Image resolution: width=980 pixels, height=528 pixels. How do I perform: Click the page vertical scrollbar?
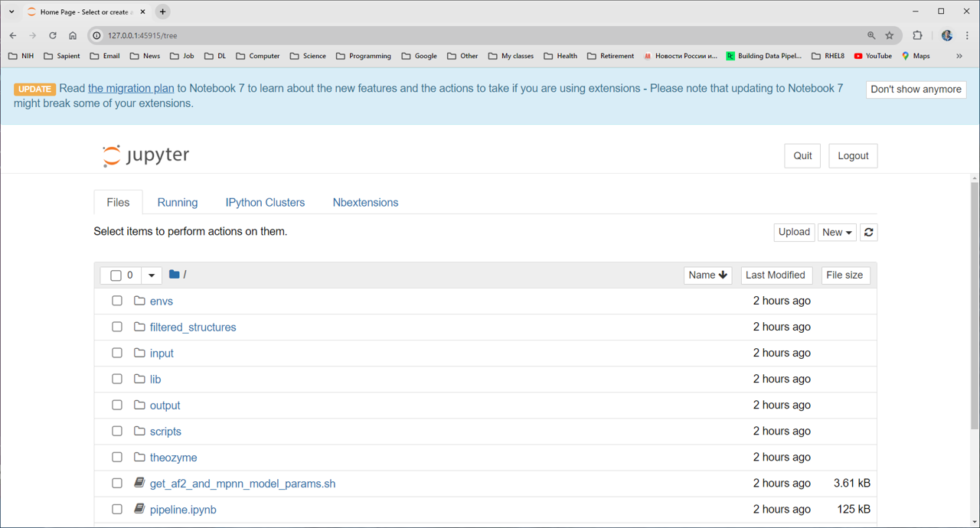pyautogui.click(x=975, y=306)
